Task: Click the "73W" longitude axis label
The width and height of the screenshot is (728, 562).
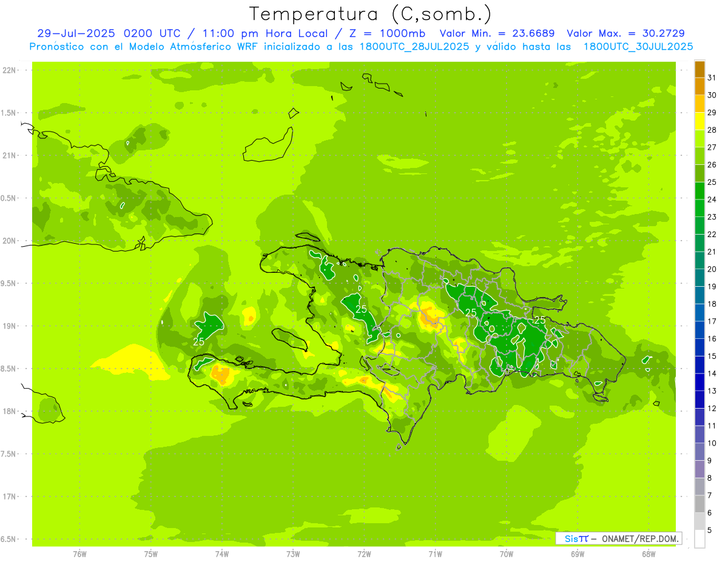Action: [293, 555]
